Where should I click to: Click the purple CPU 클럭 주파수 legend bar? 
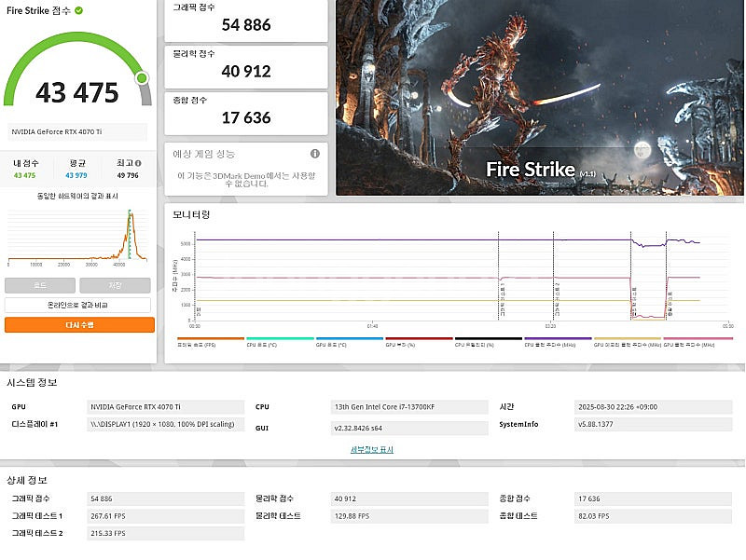(x=558, y=339)
